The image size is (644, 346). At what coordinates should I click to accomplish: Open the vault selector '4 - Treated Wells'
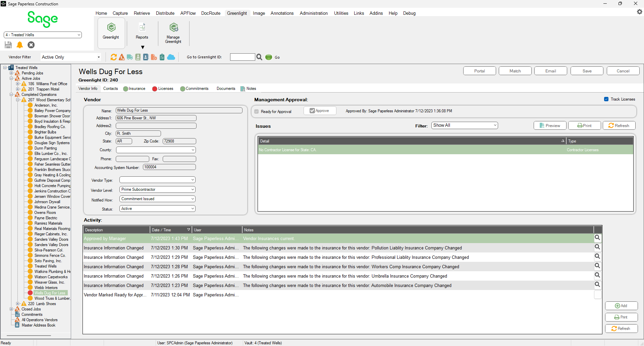coord(43,35)
